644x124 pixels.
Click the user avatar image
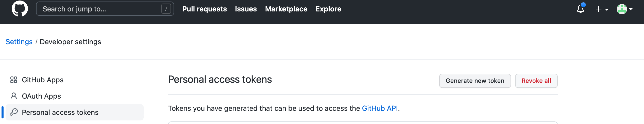[622, 9]
